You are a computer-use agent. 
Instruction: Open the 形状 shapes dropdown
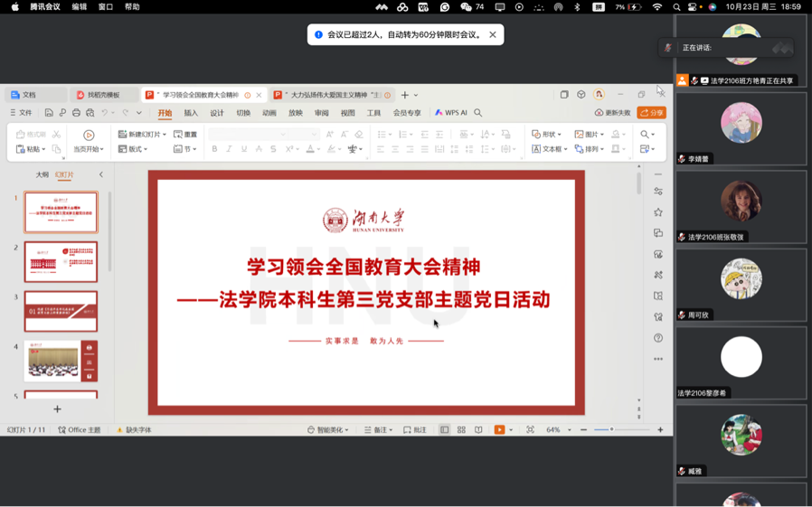548,135
